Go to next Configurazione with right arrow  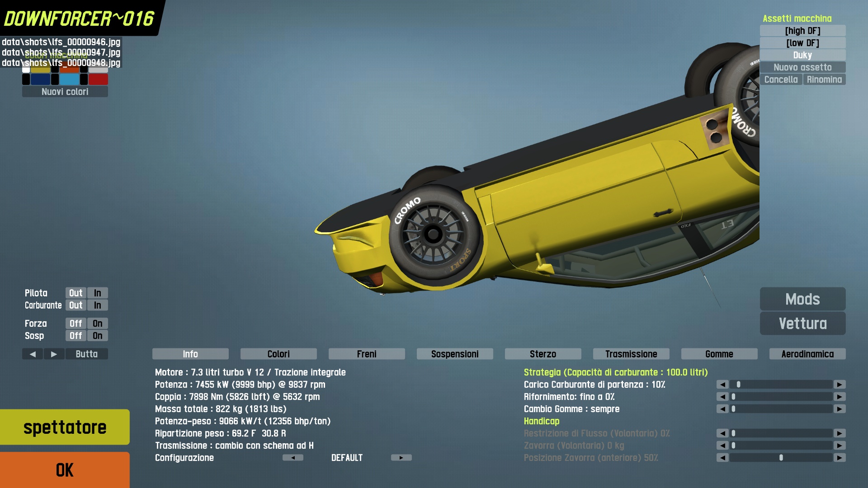(401, 458)
